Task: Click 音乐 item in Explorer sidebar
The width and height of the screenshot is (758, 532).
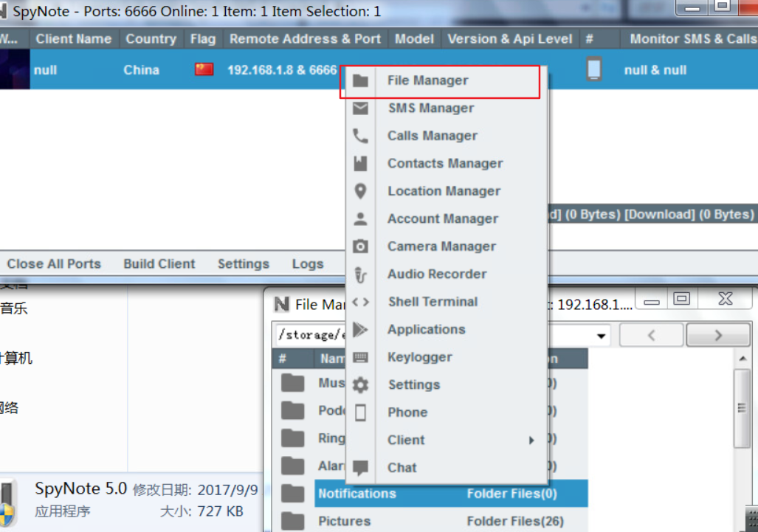Action: coord(14,308)
